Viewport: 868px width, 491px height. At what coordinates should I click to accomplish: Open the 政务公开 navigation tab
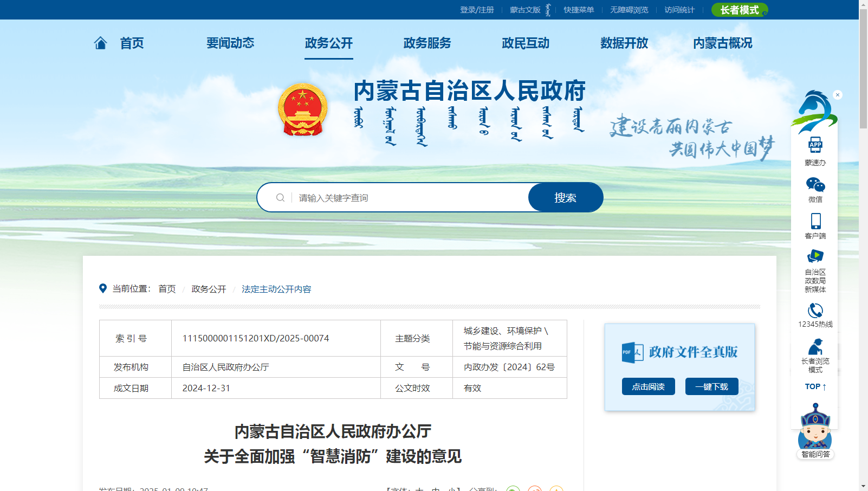328,43
